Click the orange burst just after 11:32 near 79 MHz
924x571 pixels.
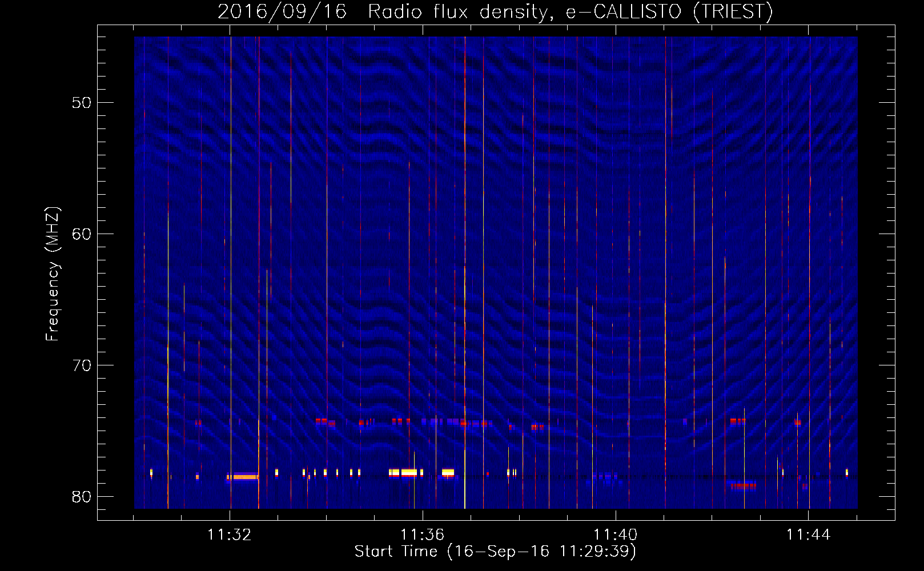[x=244, y=477]
